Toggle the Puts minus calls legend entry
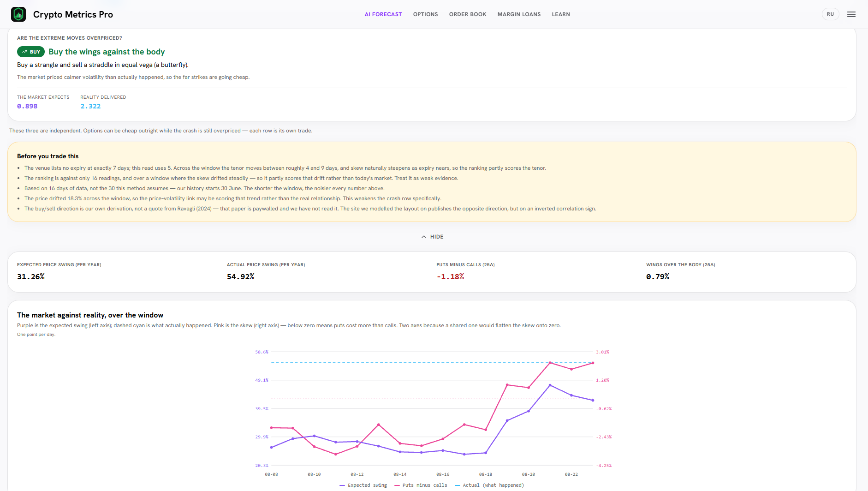Screen dimensions: 868x491 tap(421, 485)
